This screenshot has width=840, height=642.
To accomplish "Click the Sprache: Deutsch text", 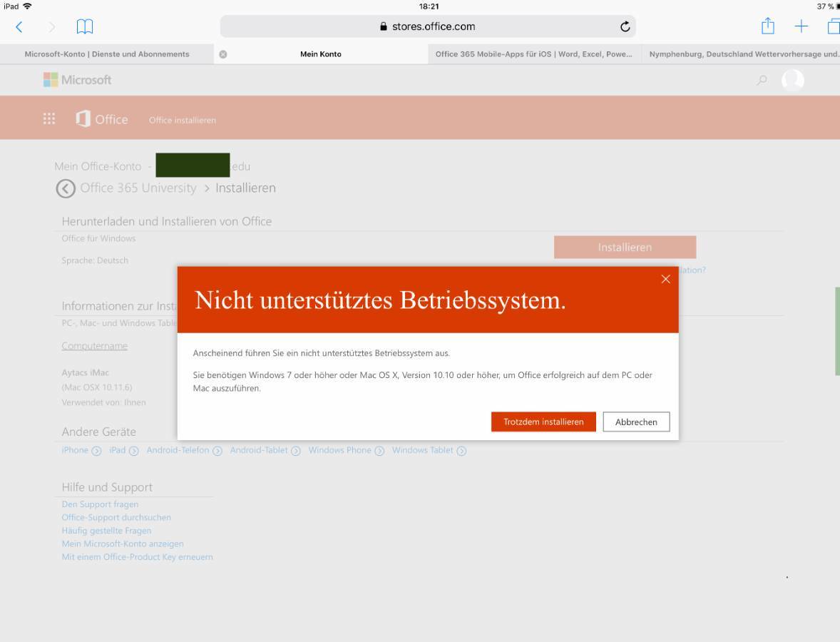I will pos(95,260).
